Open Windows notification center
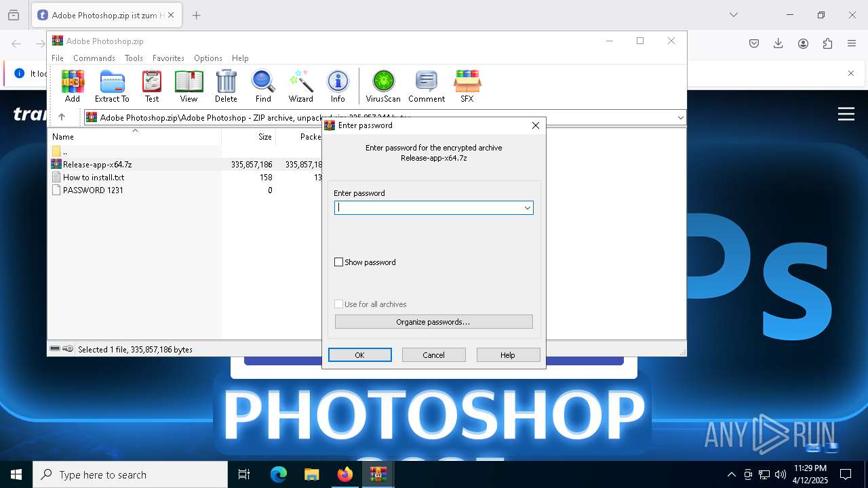868x488 pixels. click(x=846, y=474)
